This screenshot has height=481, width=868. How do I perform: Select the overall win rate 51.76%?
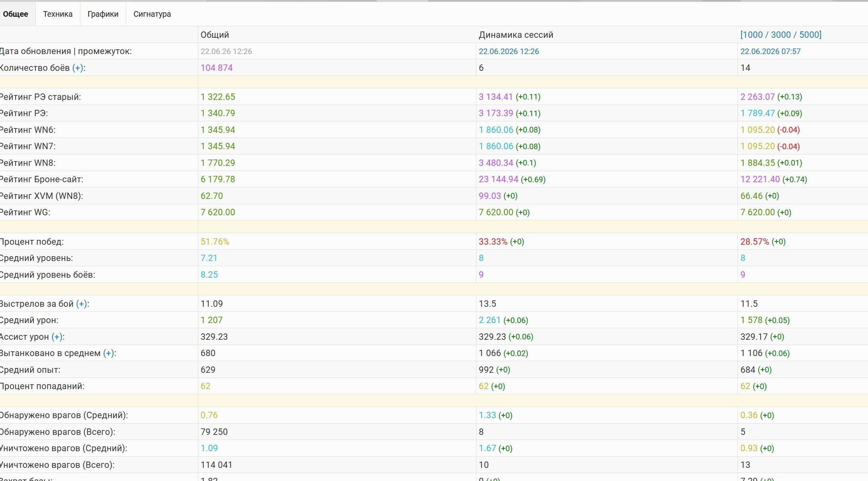[215, 242]
